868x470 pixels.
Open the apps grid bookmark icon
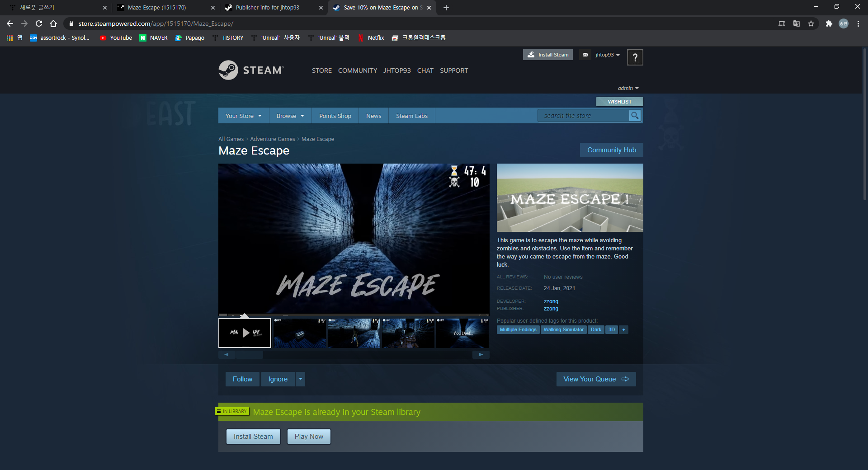point(9,38)
